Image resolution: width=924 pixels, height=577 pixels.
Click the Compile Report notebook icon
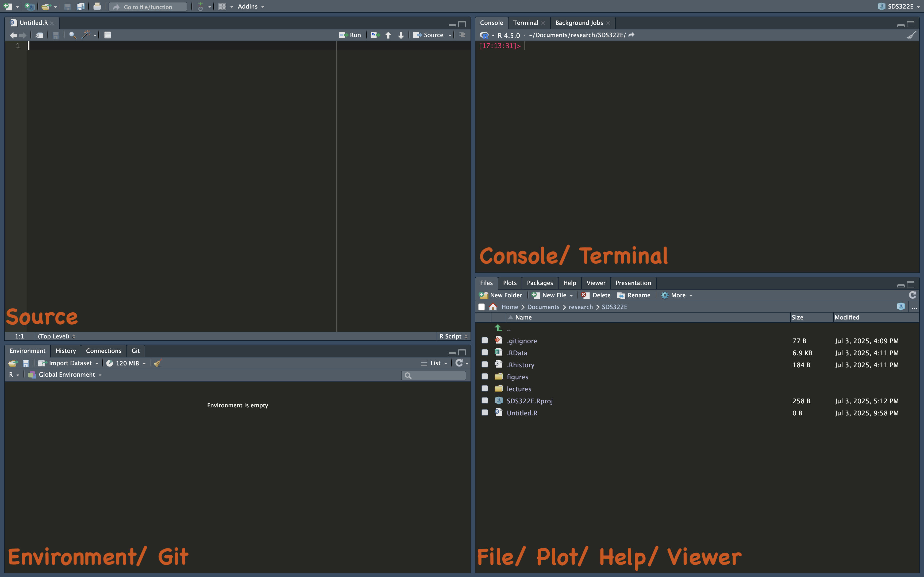[x=107, y=35]
